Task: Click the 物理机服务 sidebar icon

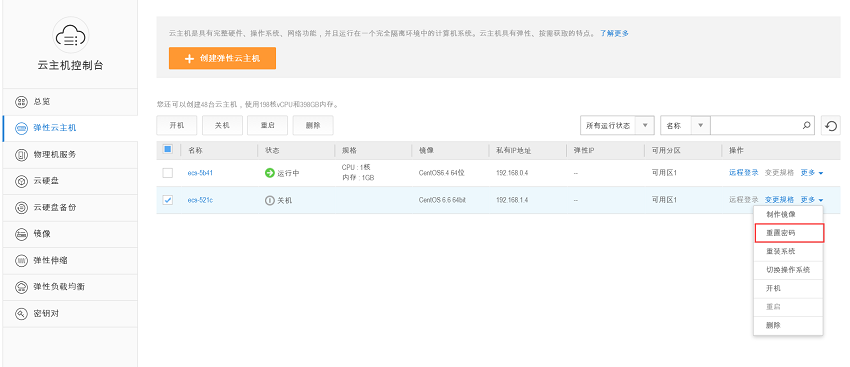Action: [21, 154]
